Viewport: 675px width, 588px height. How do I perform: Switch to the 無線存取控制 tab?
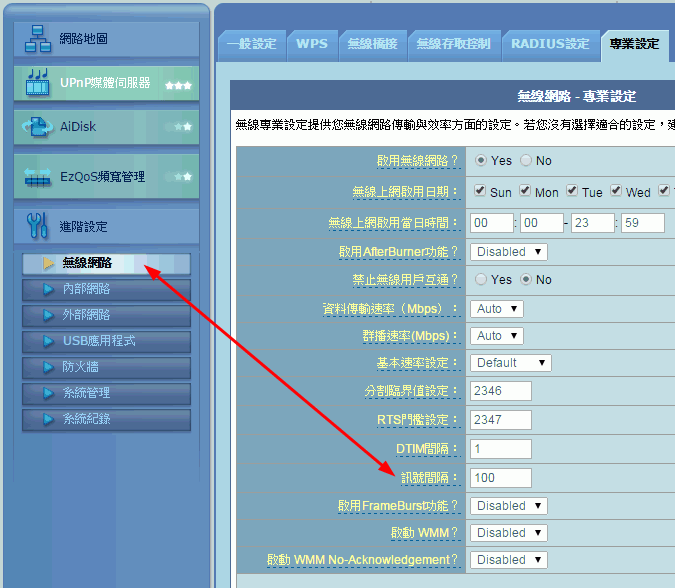pos(454,44)
